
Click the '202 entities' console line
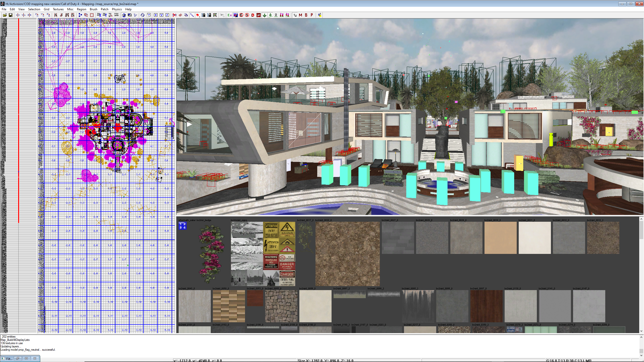9,337
